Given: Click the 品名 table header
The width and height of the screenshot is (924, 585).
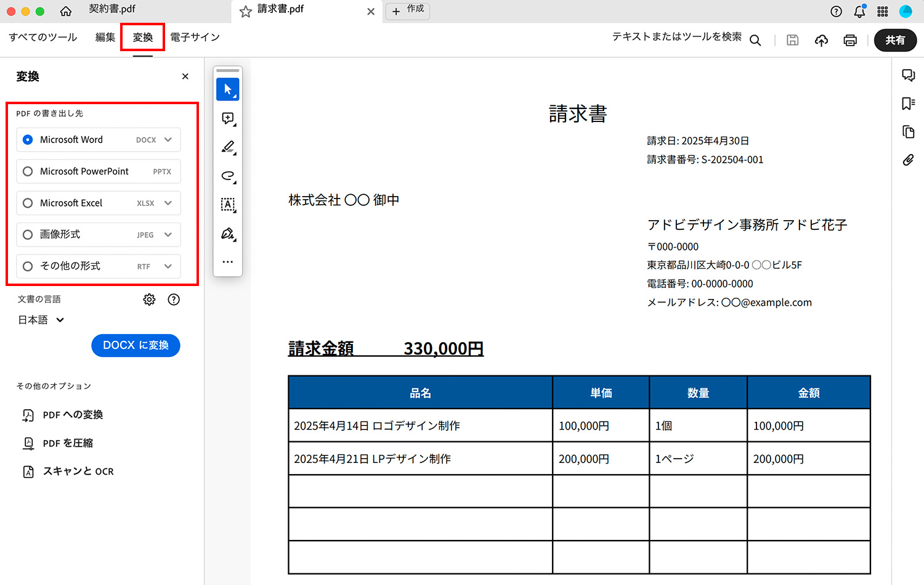Looking at the screenshot, I should 420,393.
